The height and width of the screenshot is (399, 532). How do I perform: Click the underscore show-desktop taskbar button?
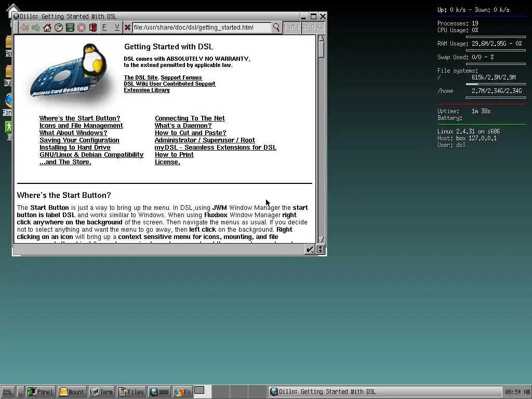click(20, 392)
